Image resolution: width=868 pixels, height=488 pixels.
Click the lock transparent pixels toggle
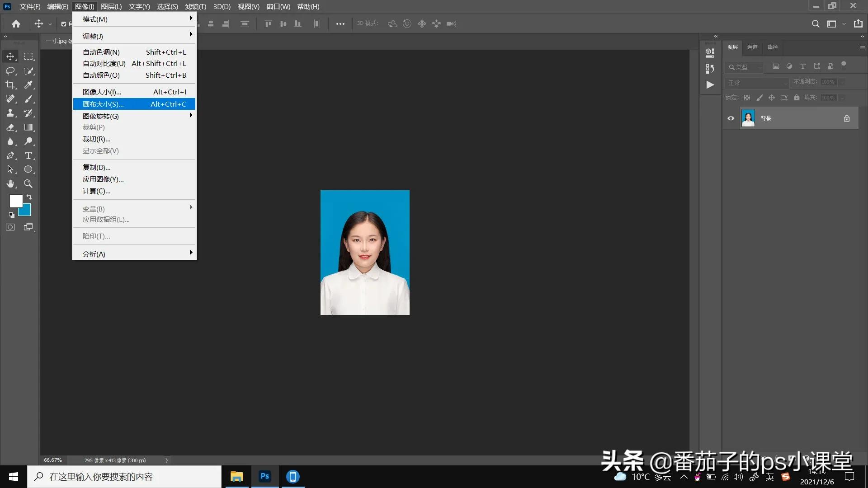click(x=747, y=97)
